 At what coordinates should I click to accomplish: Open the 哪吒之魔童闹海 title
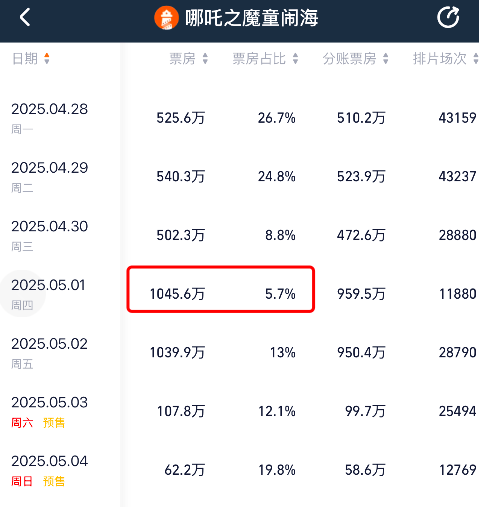tap(252, 18)
